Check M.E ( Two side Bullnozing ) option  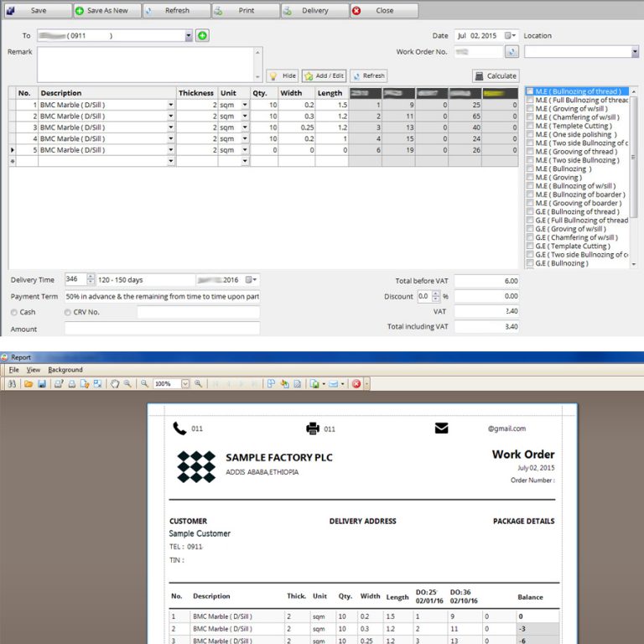tap(530, 160)
